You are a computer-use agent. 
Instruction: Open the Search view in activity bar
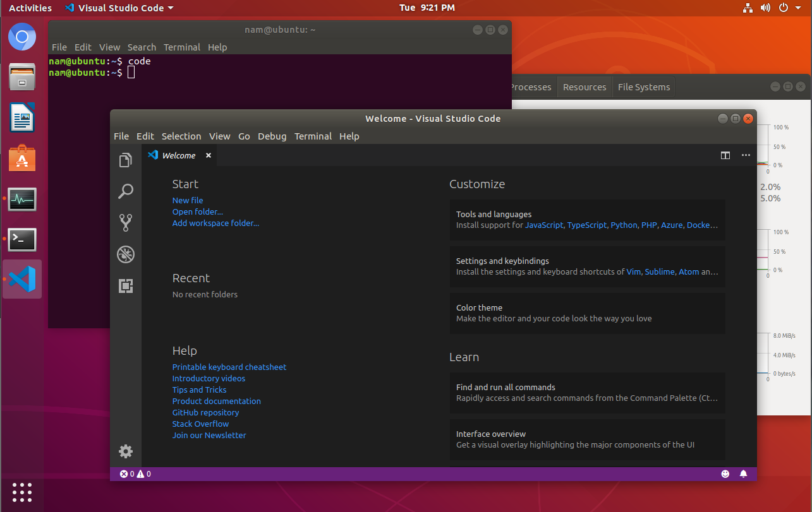[x=126, y=191]
